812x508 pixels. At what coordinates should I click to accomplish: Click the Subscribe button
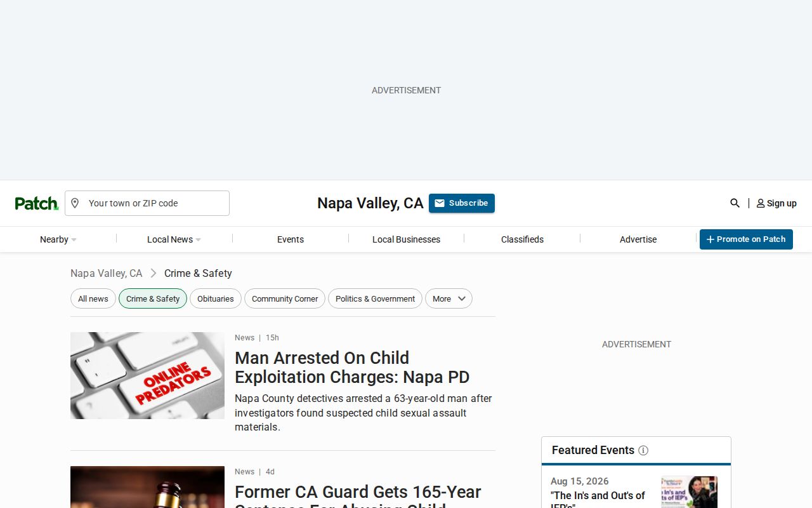click(462, 203)
